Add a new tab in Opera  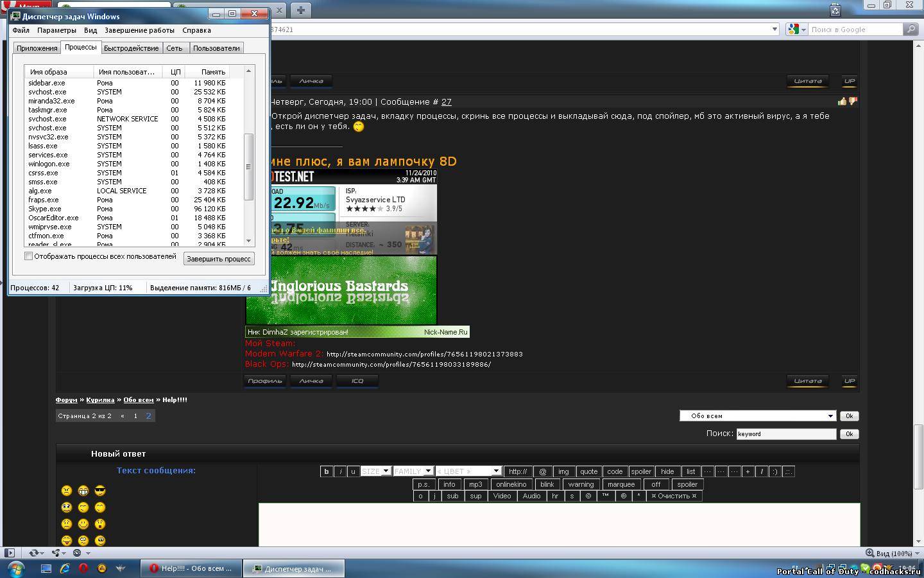coord(300,10)
